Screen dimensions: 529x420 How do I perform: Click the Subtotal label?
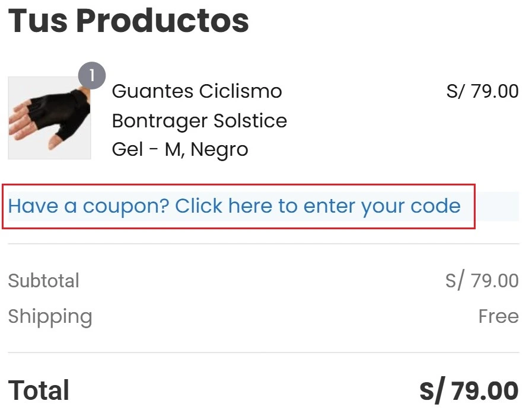click(44, 281)
